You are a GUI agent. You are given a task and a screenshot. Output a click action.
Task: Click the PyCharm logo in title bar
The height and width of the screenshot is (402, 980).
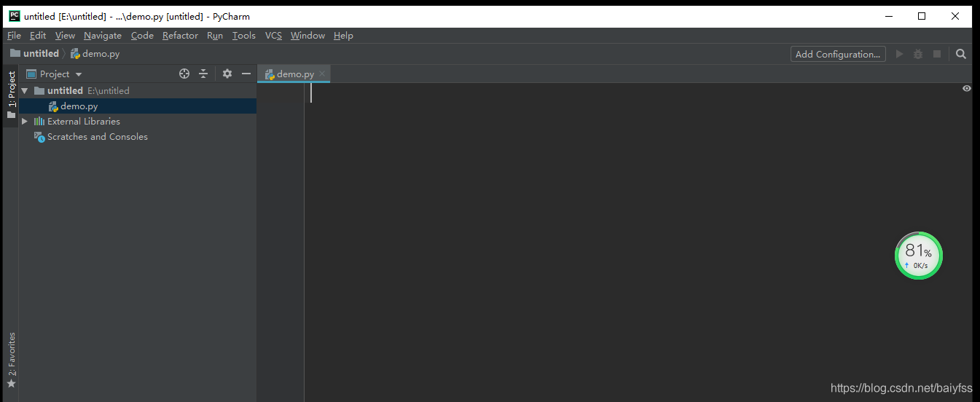coord(14,16)
